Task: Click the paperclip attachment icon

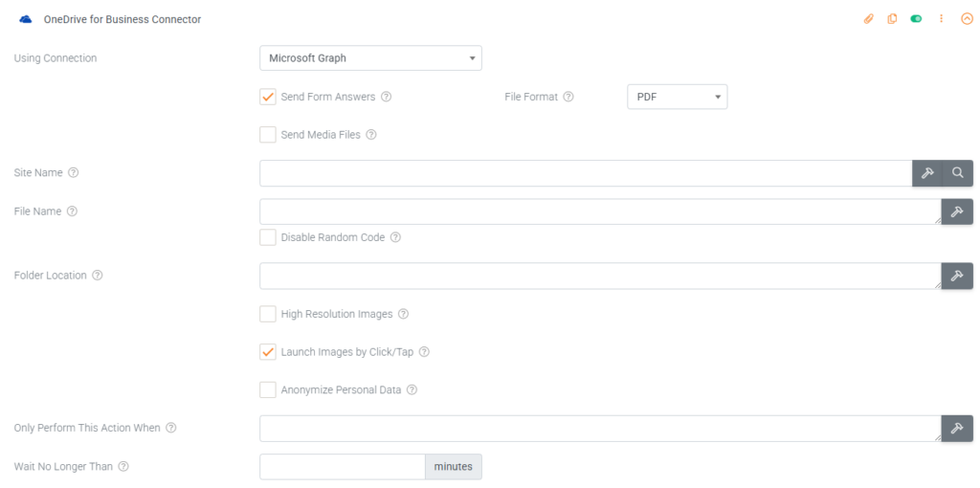Action: (867, 19)
